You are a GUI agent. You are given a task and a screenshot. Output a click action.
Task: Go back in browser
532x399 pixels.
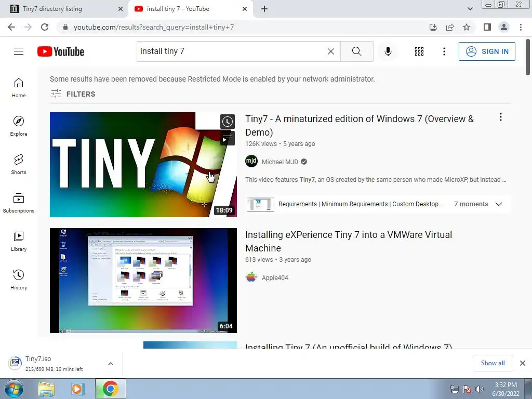pos(11,27)
